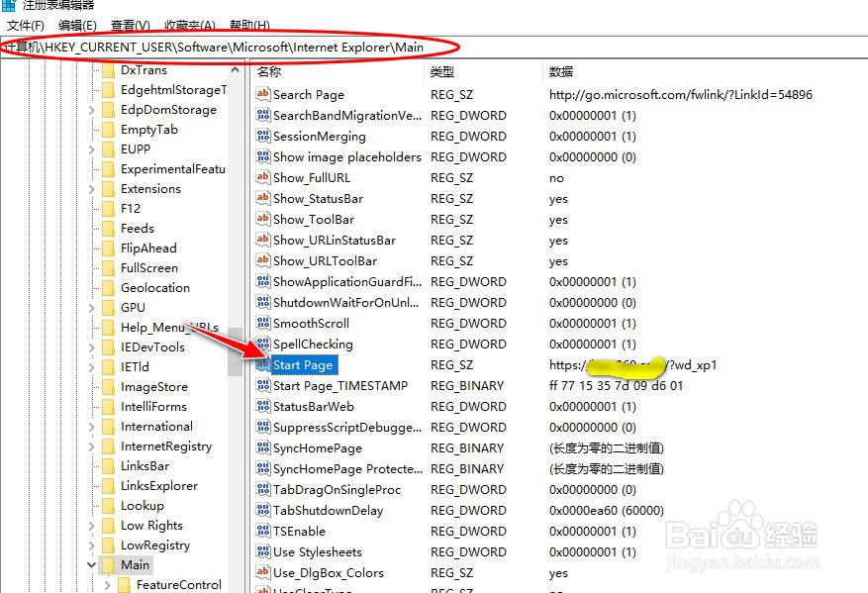Expand the EdpDomStorage key

pyautogui.click(x=92, y=110)
